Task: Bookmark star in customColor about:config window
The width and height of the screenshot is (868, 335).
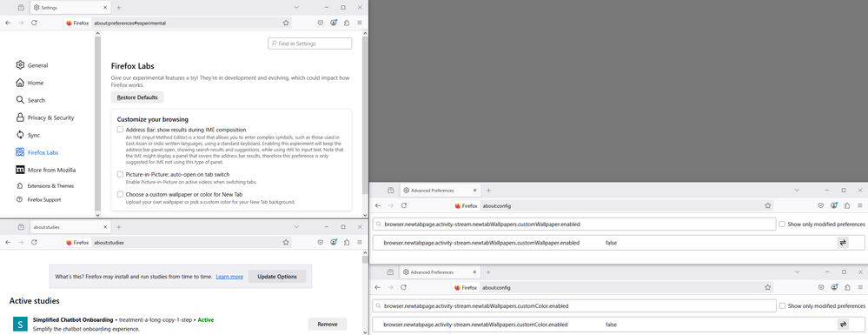Action: [768, 287]
